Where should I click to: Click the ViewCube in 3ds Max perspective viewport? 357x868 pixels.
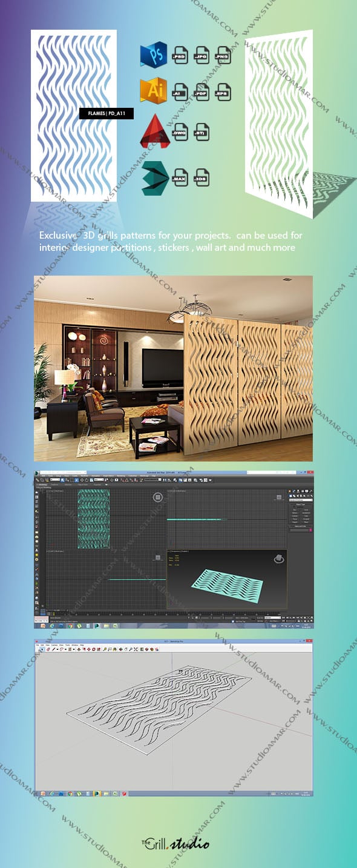(279, 559)
